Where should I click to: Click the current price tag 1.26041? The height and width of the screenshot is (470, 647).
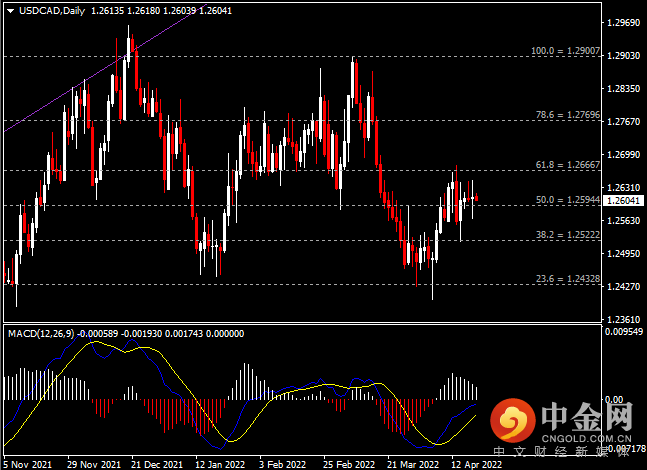click(x=623, y=201)
